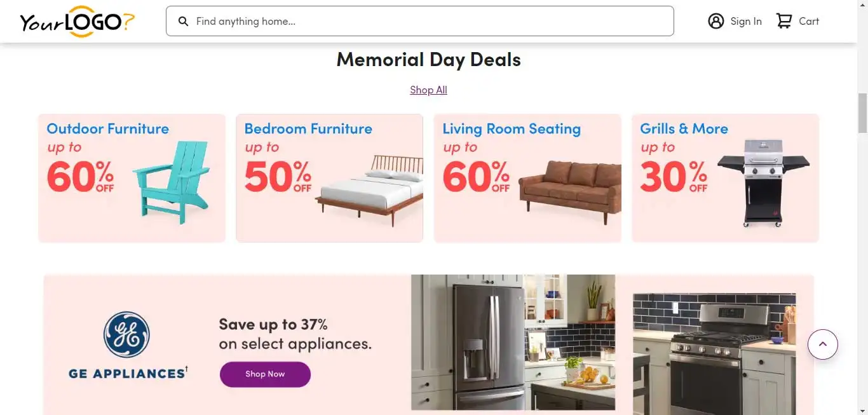Screen dimensions: 868x415
Task: Click the magnifying glass search icon
Action: (x=183, y=22)
